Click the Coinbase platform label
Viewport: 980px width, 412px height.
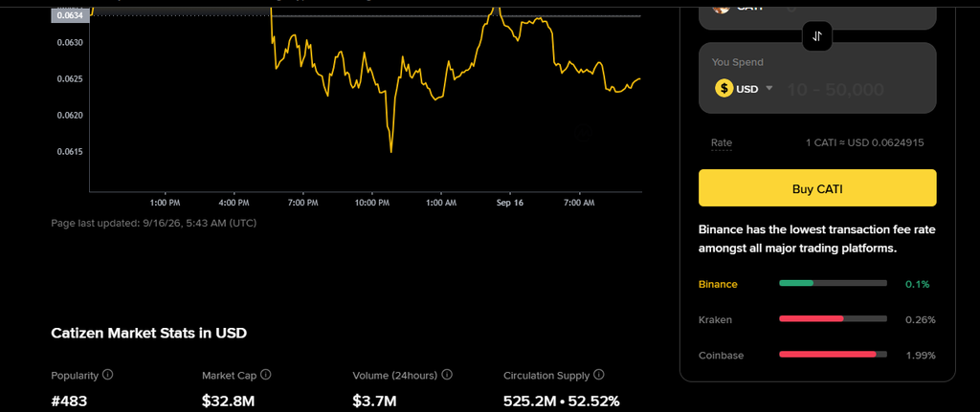(721, 356)
